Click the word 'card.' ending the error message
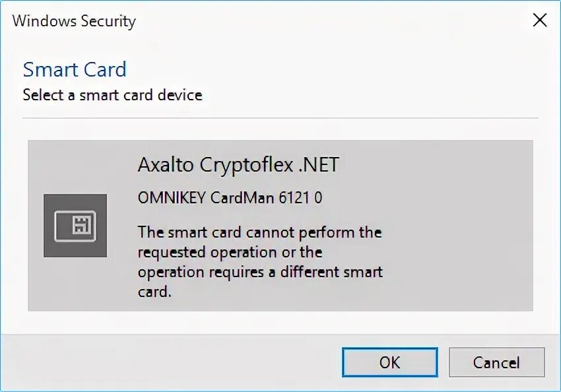The width and height of the screenshot is (561, 392). click(154, 292)
